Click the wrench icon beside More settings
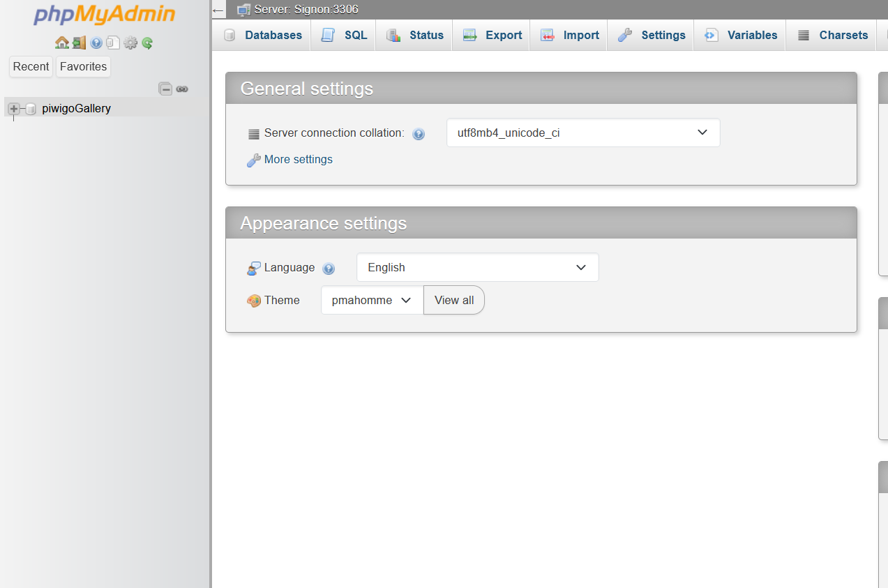888x588 pixels. click(254, 160)
